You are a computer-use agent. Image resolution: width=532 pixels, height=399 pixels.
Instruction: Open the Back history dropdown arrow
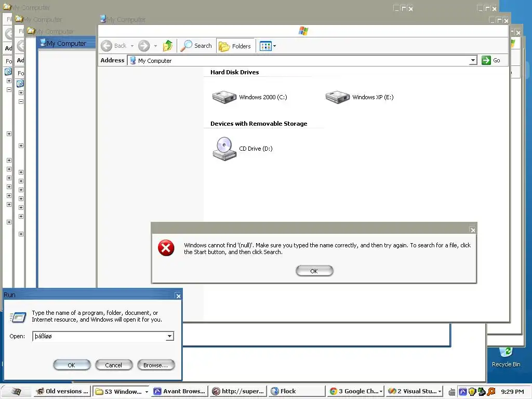(132, 46)
